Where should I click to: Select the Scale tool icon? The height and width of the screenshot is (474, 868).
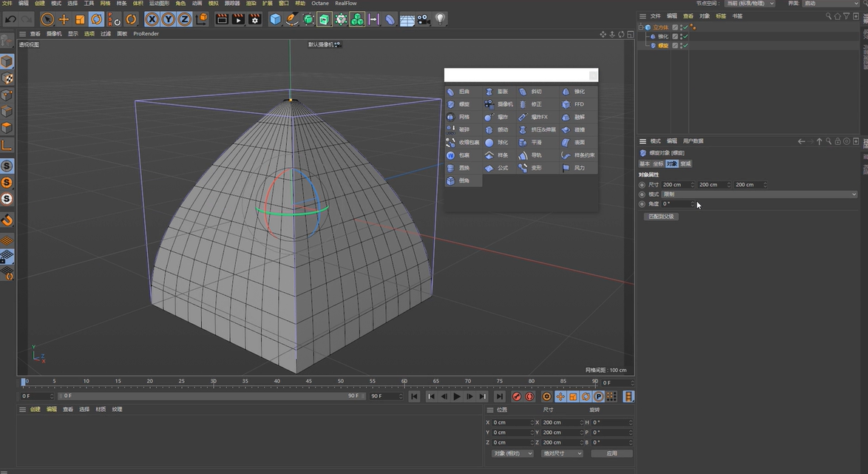point(81,19)
